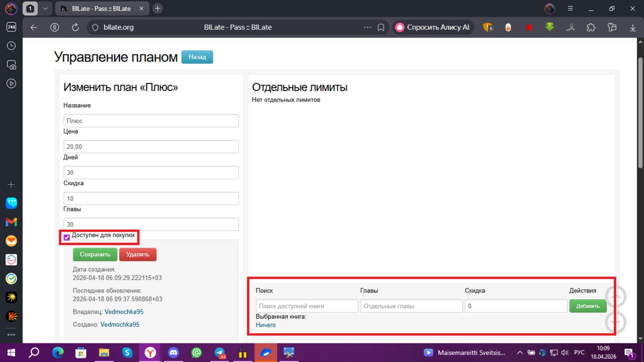Click the «Поиск доступной книги» search field

point(307,306)
